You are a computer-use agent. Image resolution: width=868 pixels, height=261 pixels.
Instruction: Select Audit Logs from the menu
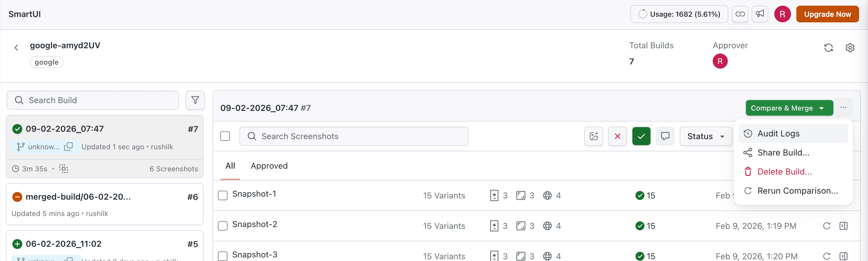pos(778,133)
